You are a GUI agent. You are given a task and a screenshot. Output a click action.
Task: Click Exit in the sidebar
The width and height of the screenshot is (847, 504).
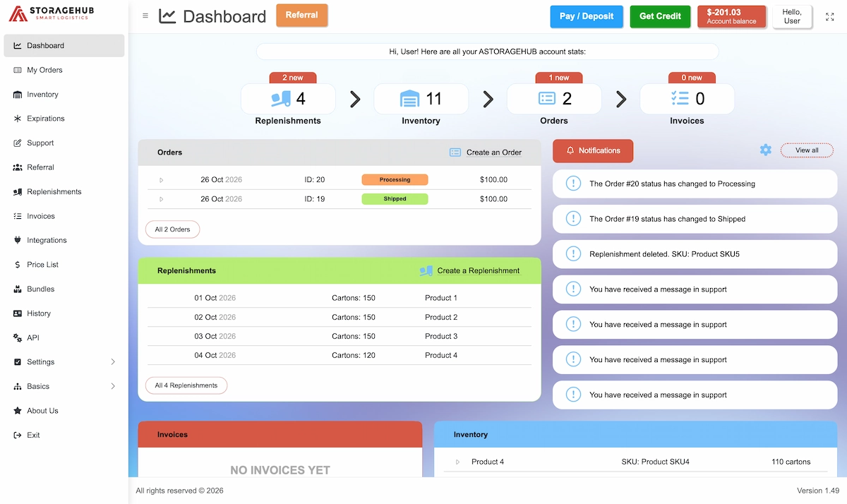point(64,436)
